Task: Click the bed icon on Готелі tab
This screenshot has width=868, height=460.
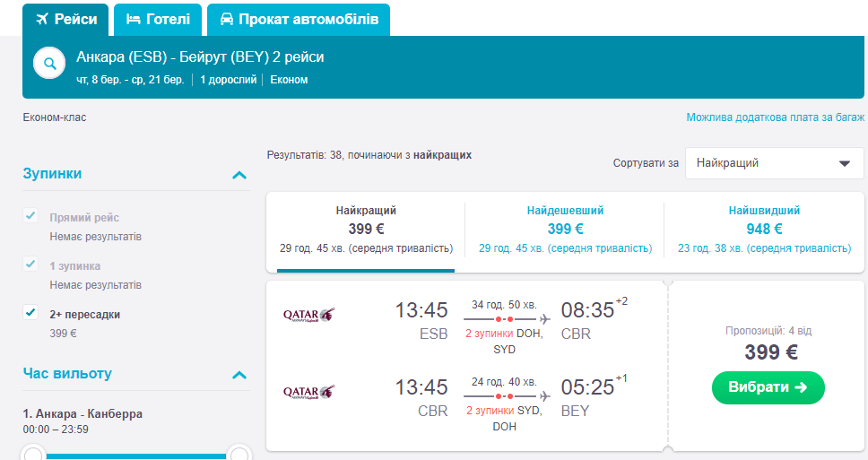Action: coord(134,19)
